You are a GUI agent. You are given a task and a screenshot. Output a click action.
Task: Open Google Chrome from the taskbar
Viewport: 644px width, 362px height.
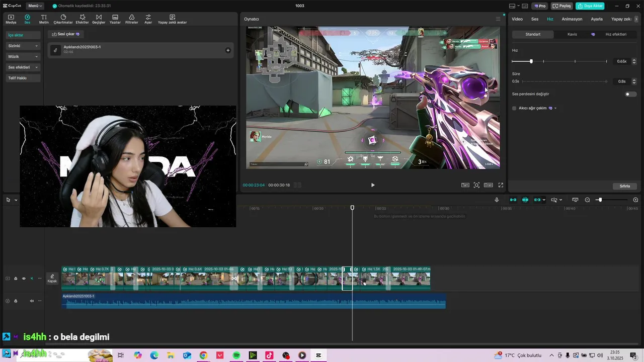coord(203,355)
